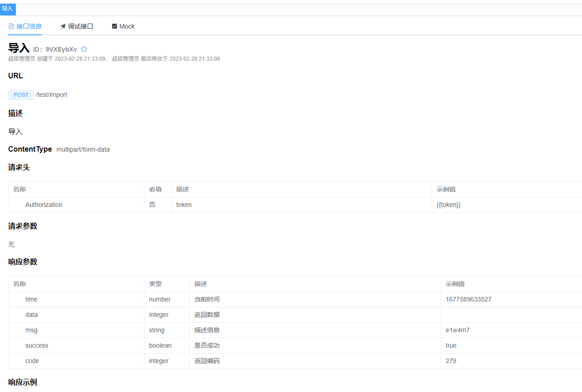Click the success example value true
Screen dimensions: 582x392
click(451, 345)
